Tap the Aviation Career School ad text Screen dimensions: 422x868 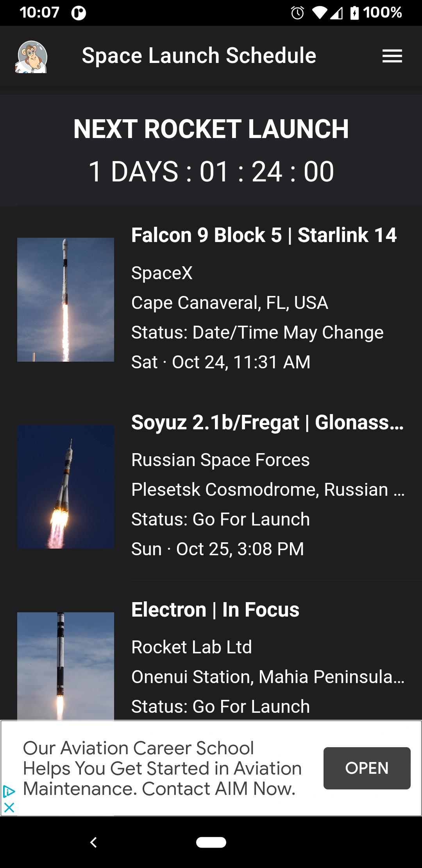point(162,768)
